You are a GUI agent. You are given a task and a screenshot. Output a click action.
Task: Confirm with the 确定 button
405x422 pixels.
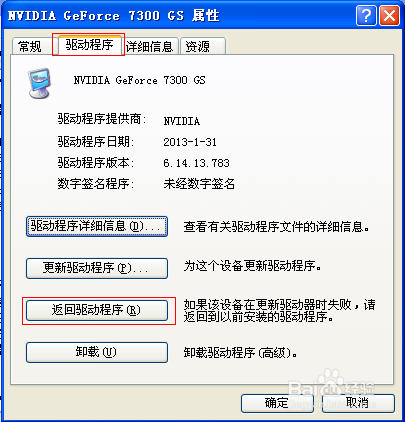click(x=277, y=403)
